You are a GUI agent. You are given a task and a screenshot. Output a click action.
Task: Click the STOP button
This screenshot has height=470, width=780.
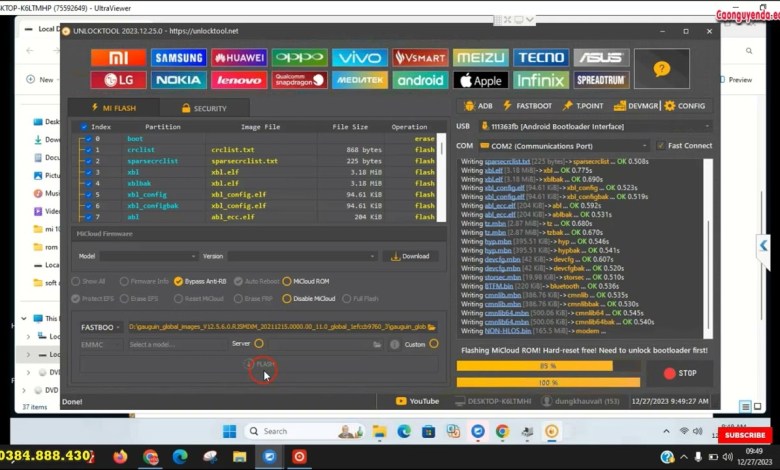pyautogui.click(x=680, y=373)
